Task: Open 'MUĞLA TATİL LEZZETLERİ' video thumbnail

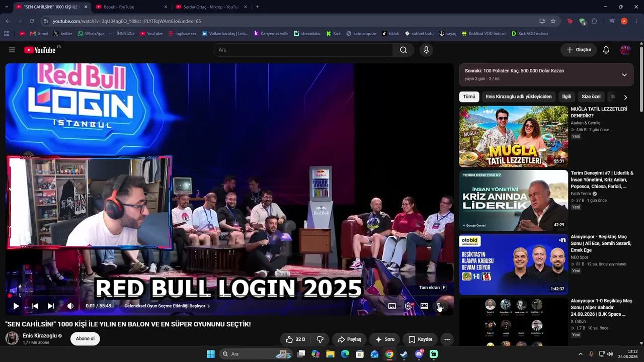Action: pos(514,136)
